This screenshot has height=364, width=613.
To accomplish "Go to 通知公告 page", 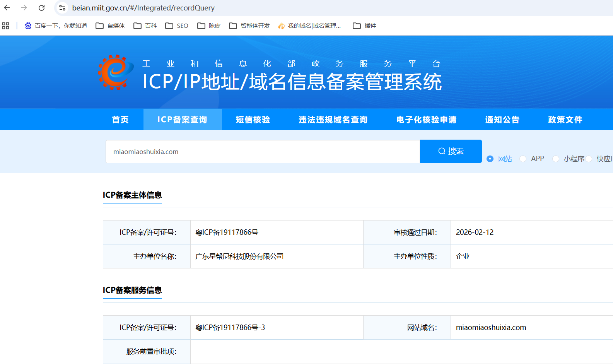I will point(502,120).
